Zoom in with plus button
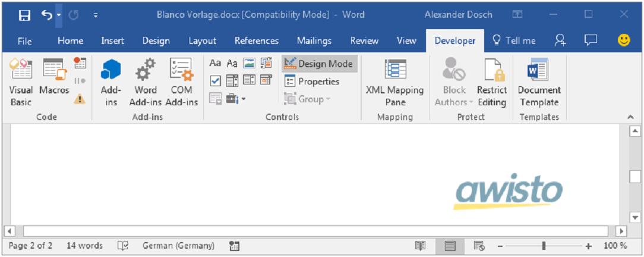Viewport: 644px width, 257px height. tap(589, 246)
